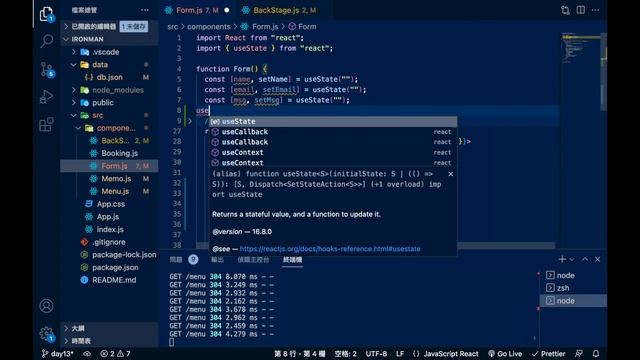
Task: Click the Prettier status item
Action: pyautogui.click(x=549, y=354)
